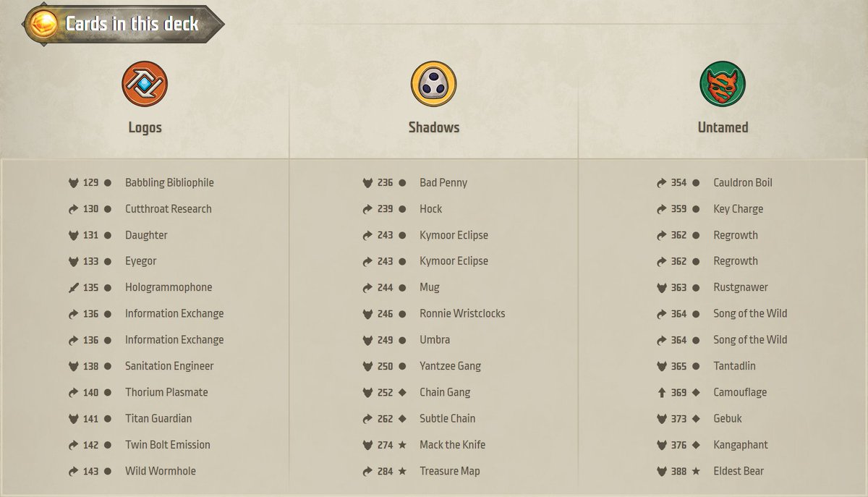Click the action icon beside Cauldron Boil

click(x=661, y=183)
